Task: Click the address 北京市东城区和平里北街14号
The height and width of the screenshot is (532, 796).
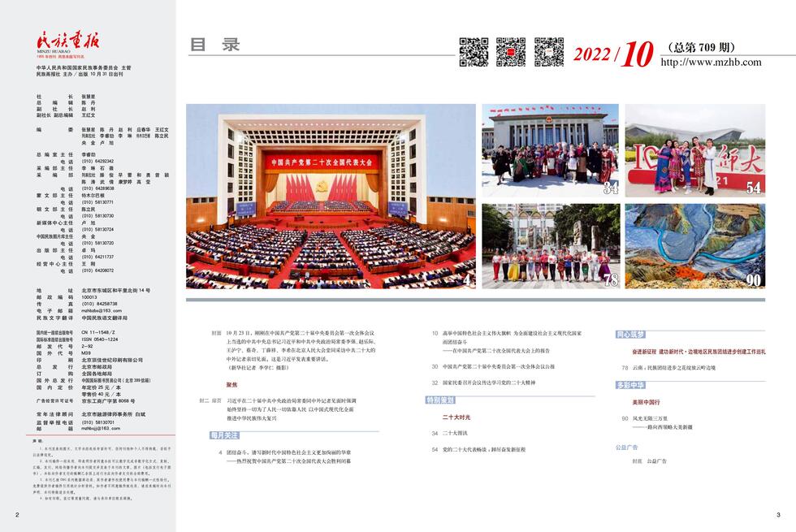Action: pos(115,291)
